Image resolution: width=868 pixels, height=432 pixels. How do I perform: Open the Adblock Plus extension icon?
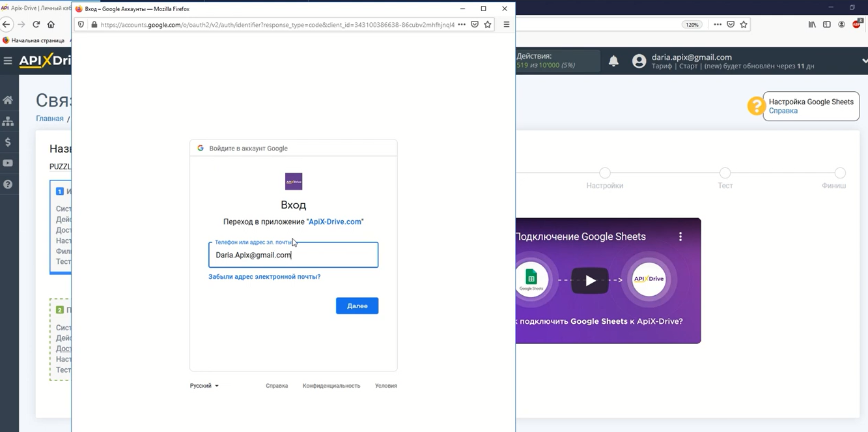pos(857,25)
